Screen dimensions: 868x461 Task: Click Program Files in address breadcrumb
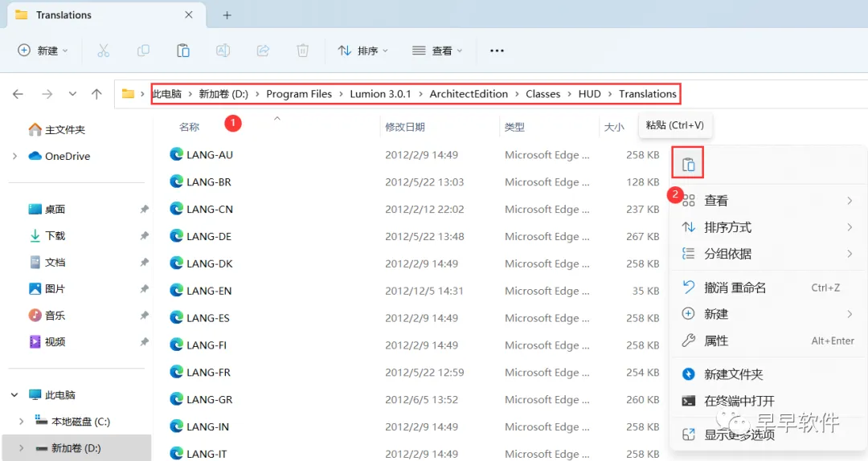(299, 94)
